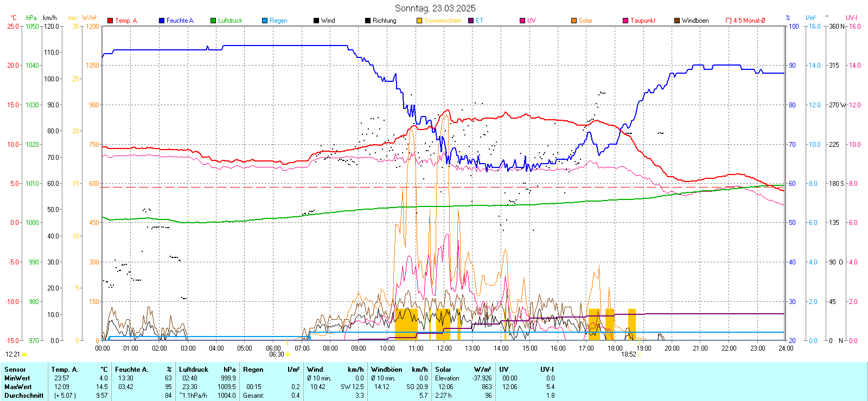Select the Durchschnitt row label
Screen dimensions: 868x401
pyautogui.click(x=24, y=396)
